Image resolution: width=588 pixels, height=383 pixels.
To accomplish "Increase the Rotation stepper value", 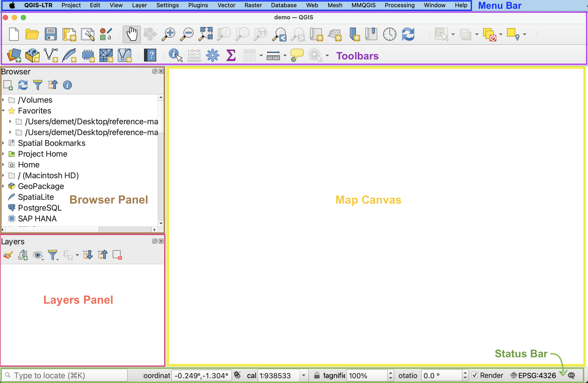I will (x=465, y=373).
